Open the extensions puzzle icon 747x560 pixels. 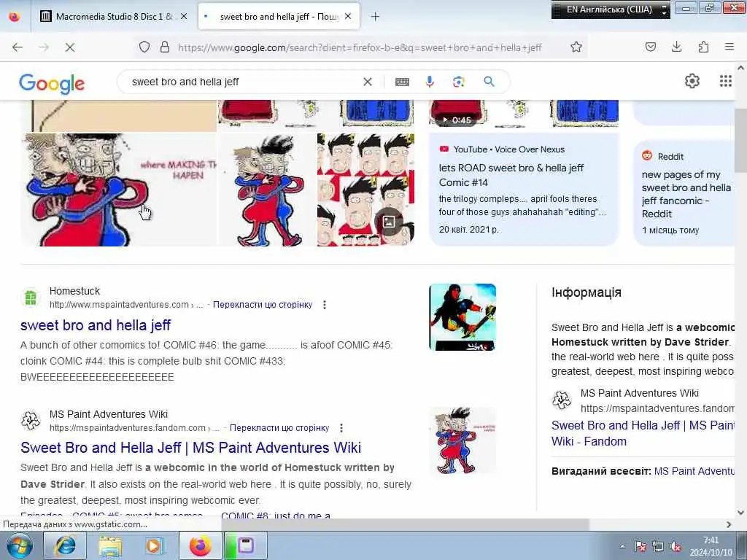703,47
